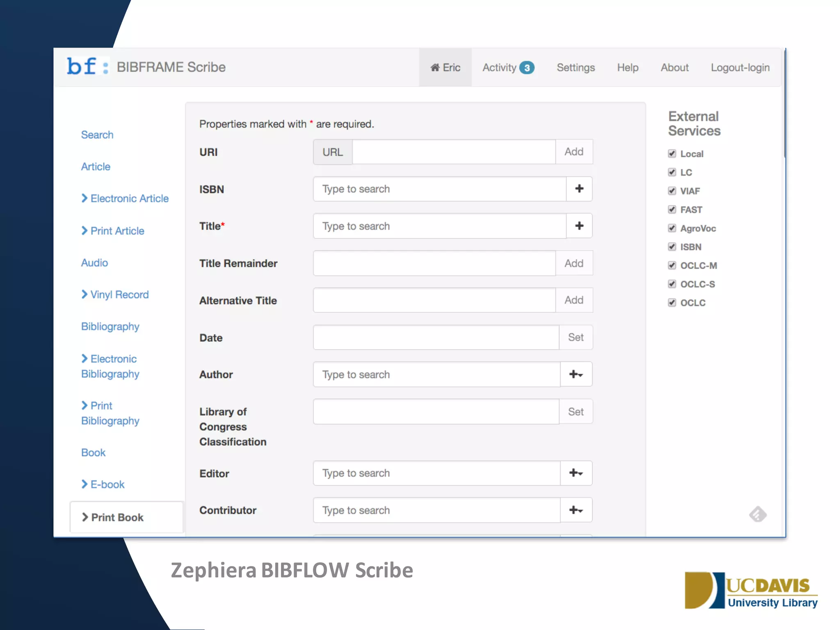Click the Library of Congress Classification input

(436, 411)
